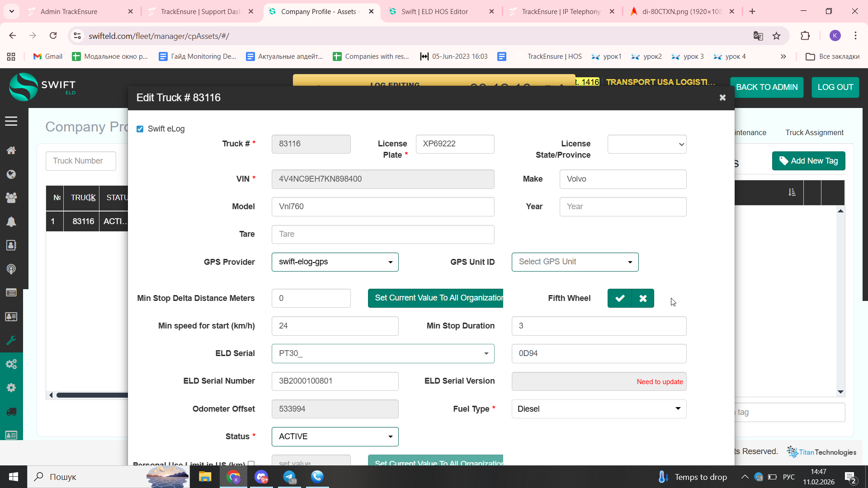
Task: Click the home icon in left sidebar
Action: click(x=11, y=150)
